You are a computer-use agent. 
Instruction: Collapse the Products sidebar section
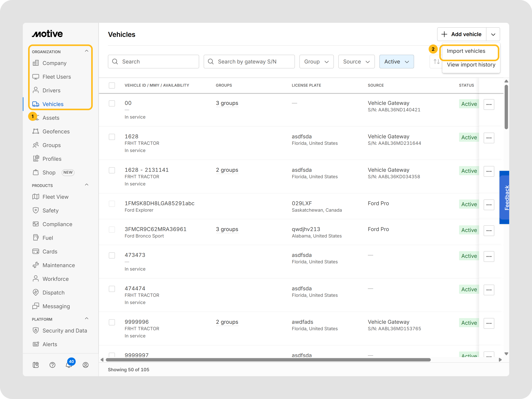pyautogui.click(x=87, y=185)
